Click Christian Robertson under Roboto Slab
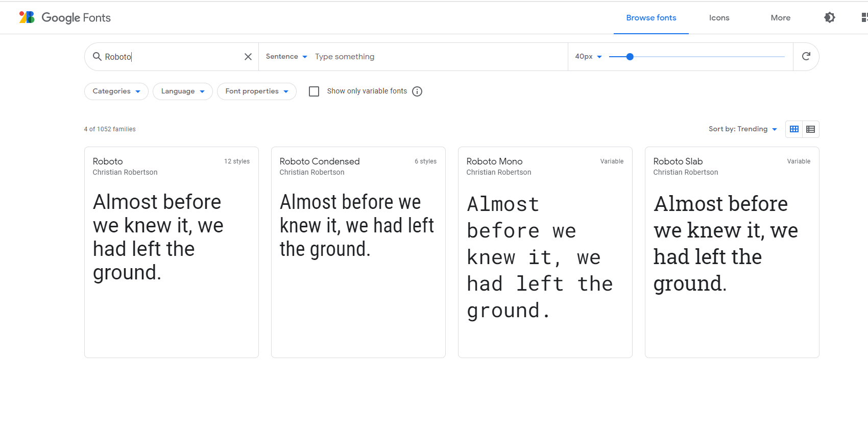This screenshot has height=426, width=868. (686, 172)
